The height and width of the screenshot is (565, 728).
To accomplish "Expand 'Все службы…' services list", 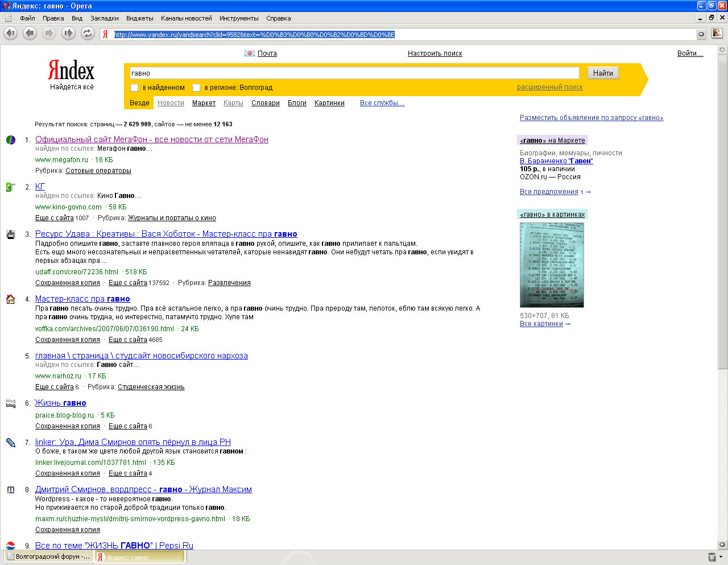I will 382,103.
